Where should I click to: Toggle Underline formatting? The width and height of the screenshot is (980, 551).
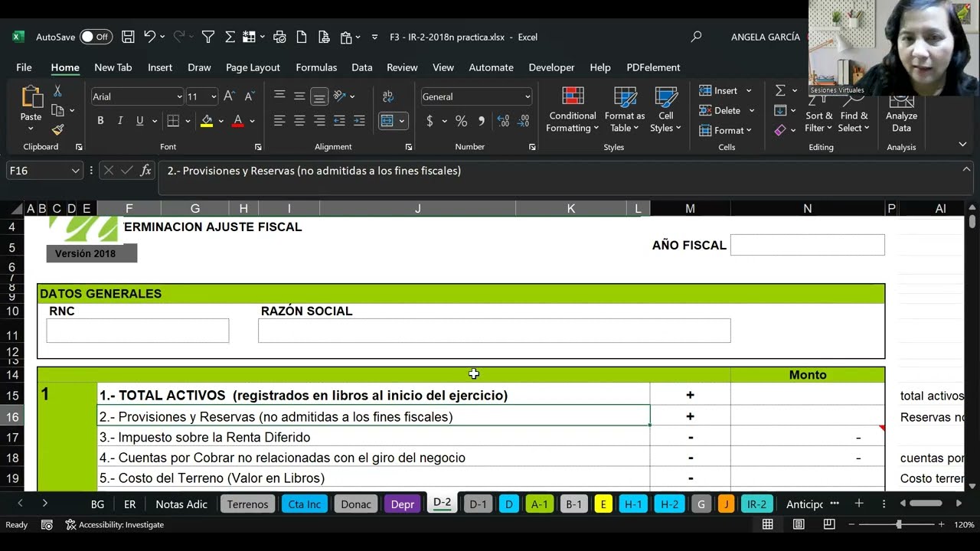(x=139, y=121)
